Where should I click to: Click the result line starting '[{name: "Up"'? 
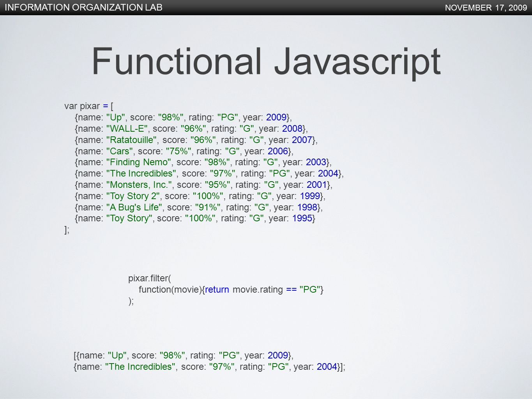(x=184, y=355)
